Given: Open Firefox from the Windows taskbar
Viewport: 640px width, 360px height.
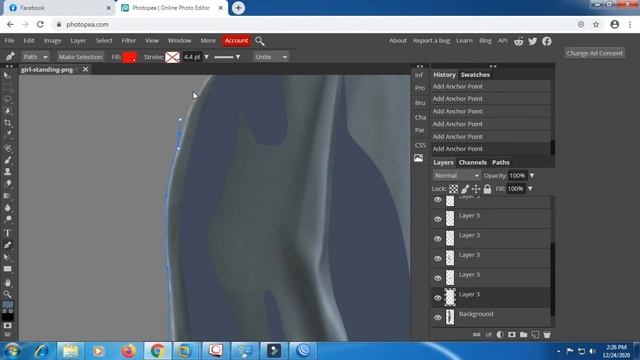Looking at the screenshot, I should [128, 351].
